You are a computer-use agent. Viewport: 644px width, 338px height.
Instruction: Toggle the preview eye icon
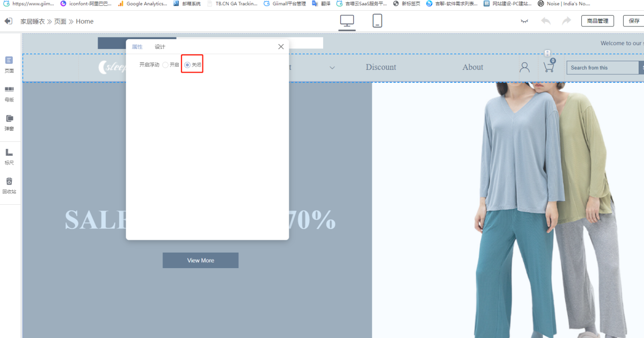[x=524, y=21]
